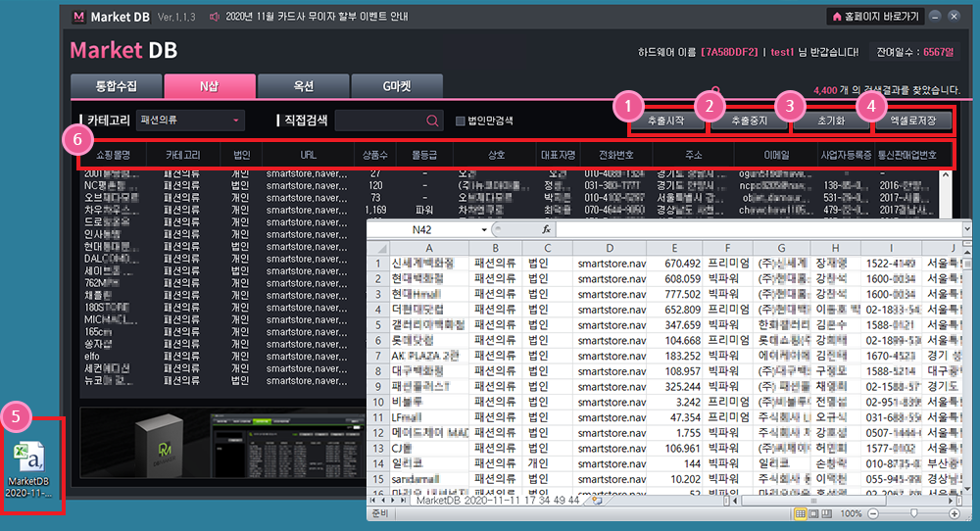Click the 추출시작 button
The width and height of the screenshot is (980, 531).
666,121
